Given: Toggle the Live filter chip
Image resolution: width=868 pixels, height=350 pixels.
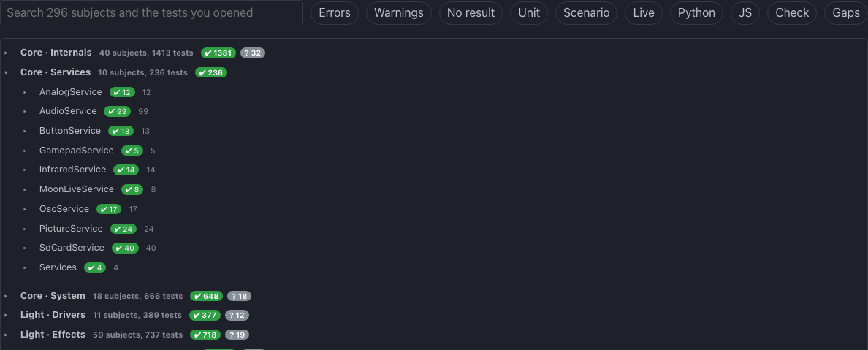Looking at the screenshot, I should click(x=643, y=12).
